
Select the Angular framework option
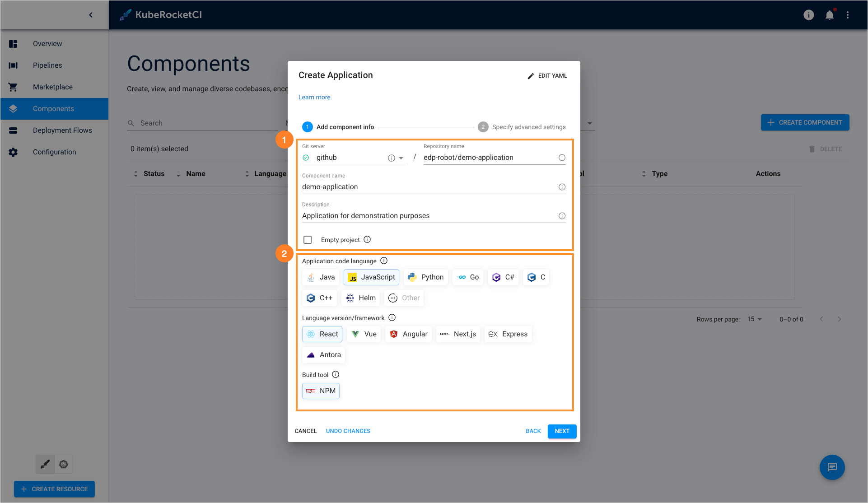[x=408, y=334]
